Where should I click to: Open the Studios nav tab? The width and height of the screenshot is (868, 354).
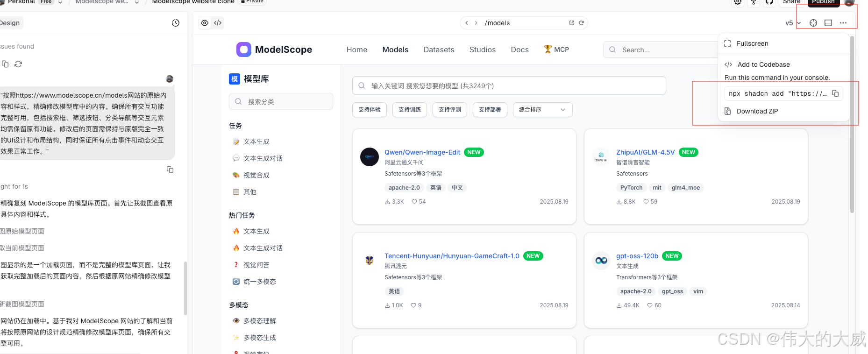click(483, 50)
